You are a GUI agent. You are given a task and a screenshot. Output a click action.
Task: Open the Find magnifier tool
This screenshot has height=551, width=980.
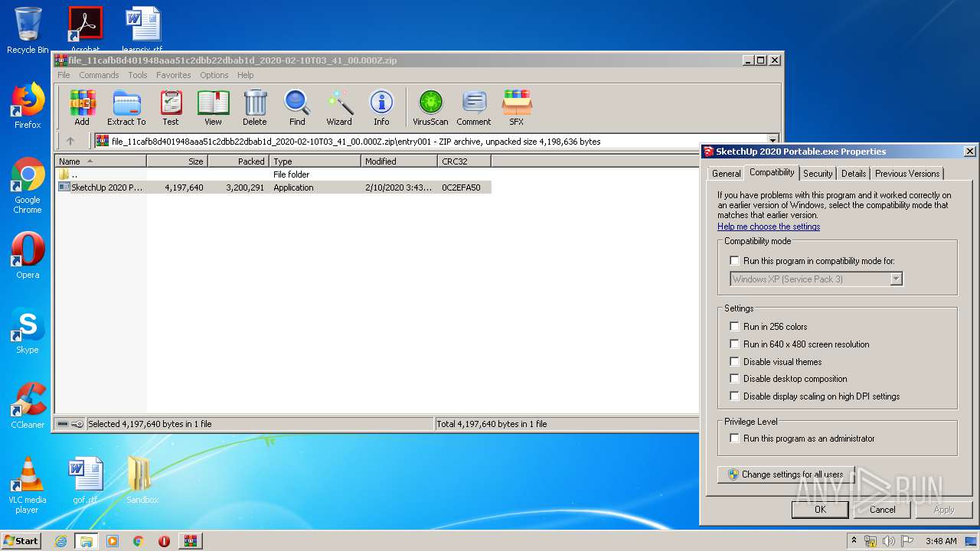(x=297, y=107)
